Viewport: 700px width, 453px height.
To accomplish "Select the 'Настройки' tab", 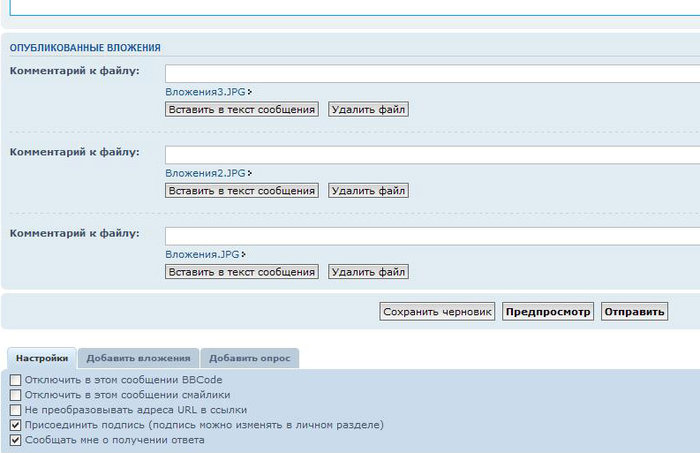I will pyautogui.click(x=42, y=358).
